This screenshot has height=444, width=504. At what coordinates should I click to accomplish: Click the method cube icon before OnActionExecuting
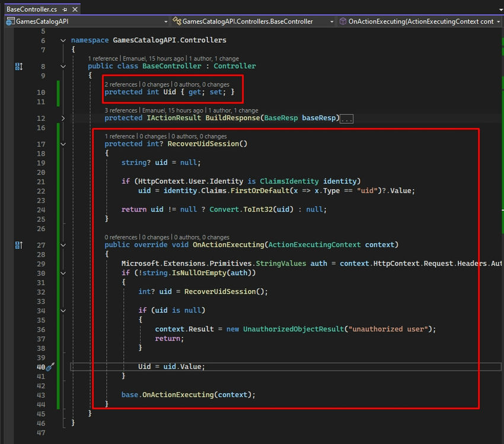click(x=343, y=21)
